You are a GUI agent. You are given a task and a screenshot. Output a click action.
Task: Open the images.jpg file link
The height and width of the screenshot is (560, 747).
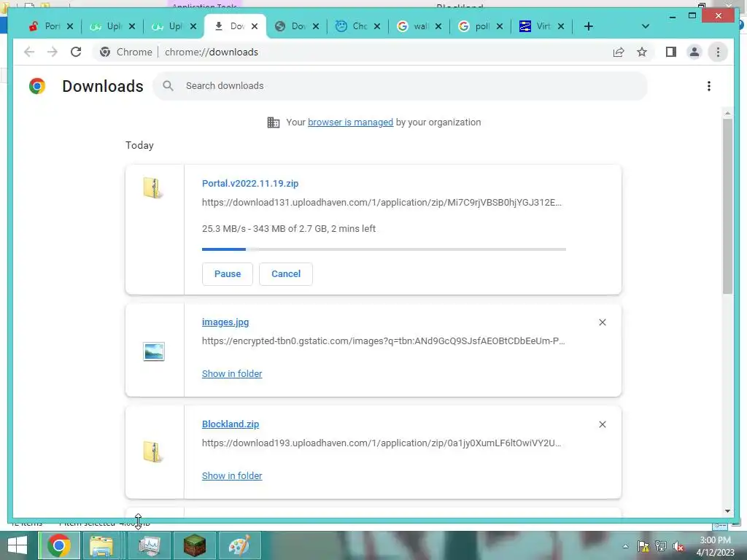225,322
